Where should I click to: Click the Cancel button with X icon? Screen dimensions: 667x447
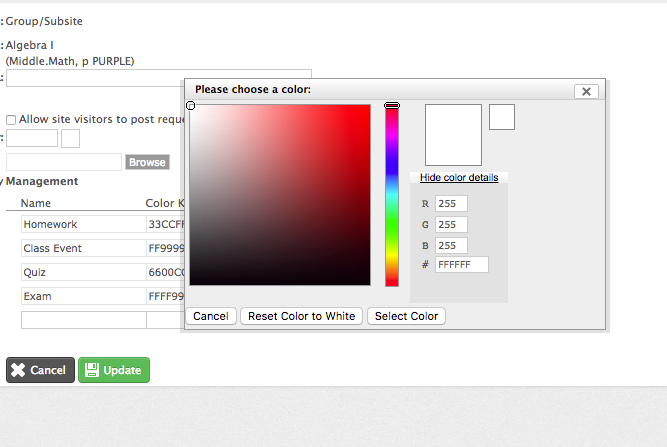coord(40,370)
